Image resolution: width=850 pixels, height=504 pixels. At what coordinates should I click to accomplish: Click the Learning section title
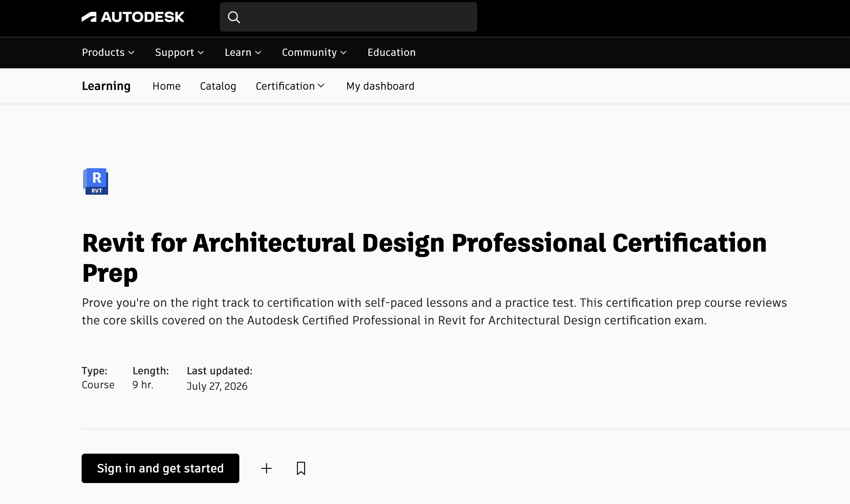[x=106, y=86]
